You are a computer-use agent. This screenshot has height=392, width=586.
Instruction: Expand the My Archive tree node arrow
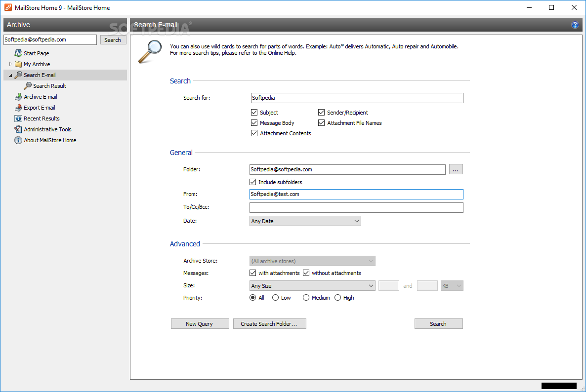tap(10, 64)
